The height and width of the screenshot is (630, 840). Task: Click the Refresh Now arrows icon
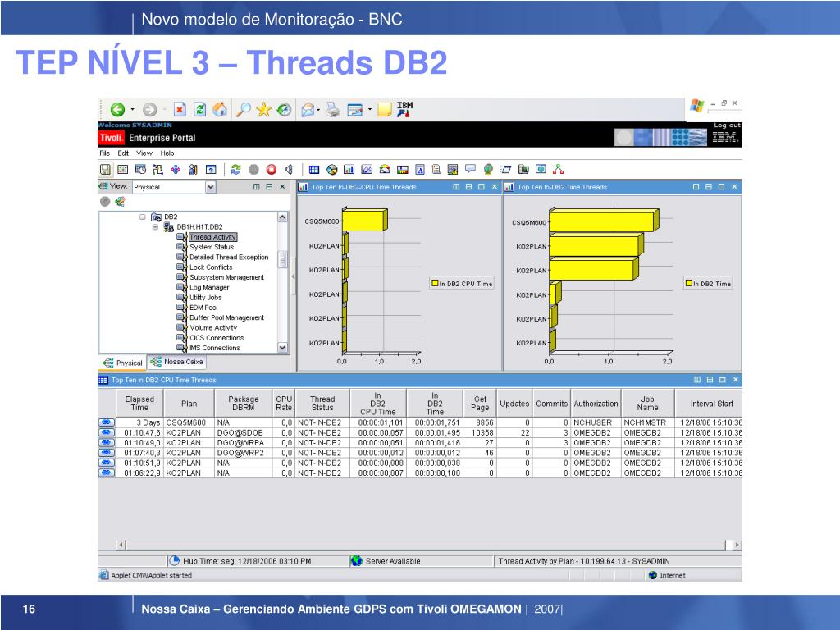click(x=235, y=170)
